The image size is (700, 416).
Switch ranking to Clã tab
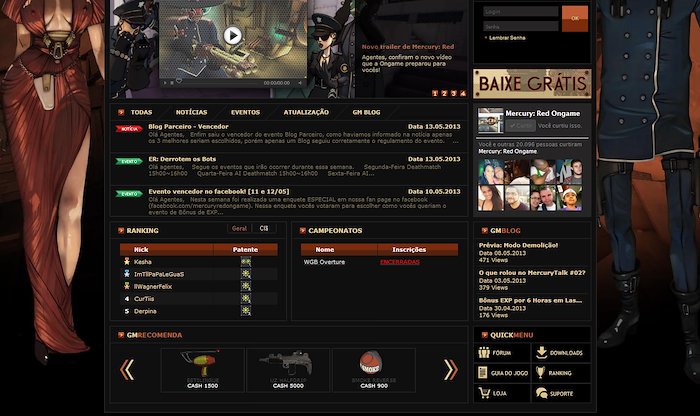264,228
